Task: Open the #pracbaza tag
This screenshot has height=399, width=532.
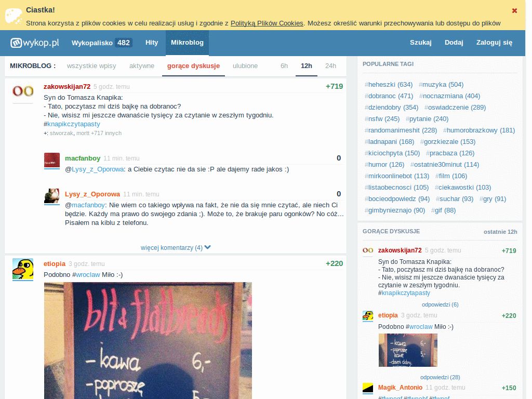Action: click(x=450, y=153)
